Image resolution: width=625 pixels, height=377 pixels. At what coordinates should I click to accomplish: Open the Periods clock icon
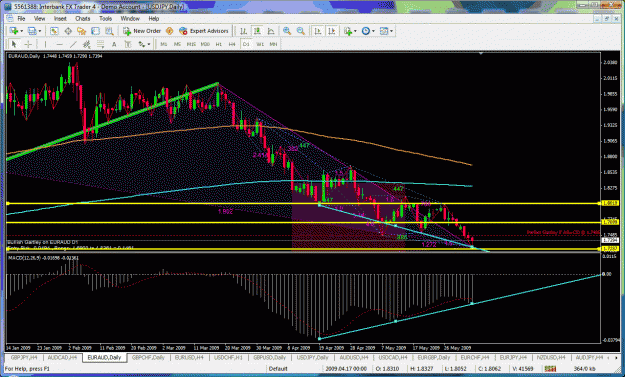tap(366, 31)
